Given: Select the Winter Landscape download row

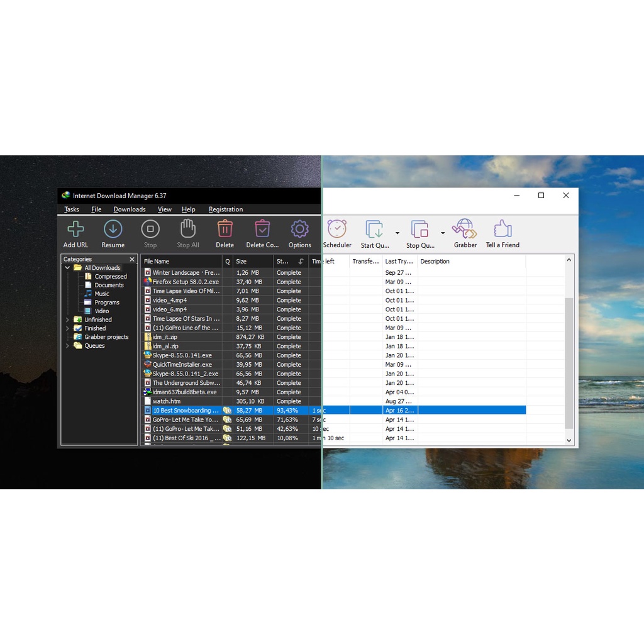Looking at the screenshot, I should click(x=333, y=273).
